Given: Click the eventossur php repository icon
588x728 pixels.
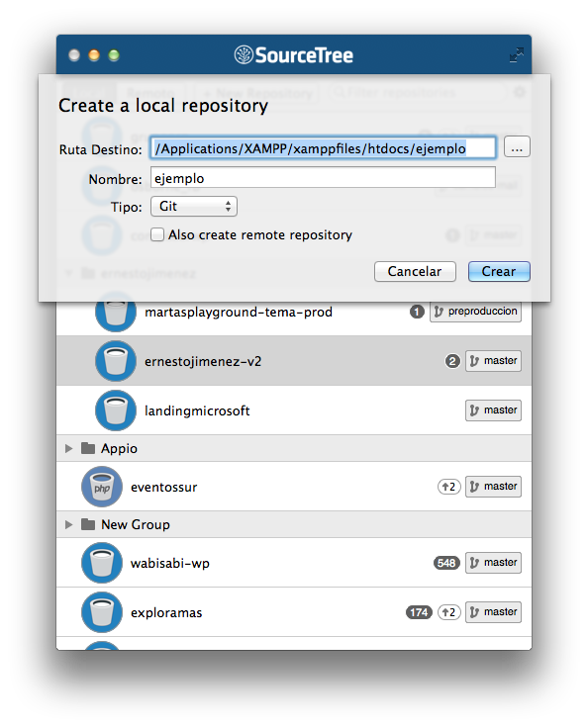Looking at the screenshot, I should pos(102,487).
